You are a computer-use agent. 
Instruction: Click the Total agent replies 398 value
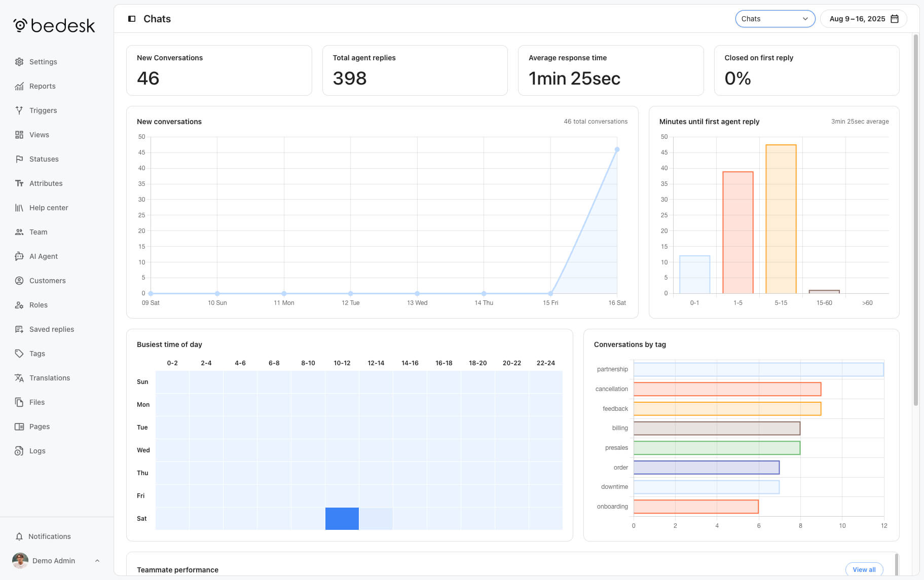point(350,79)
